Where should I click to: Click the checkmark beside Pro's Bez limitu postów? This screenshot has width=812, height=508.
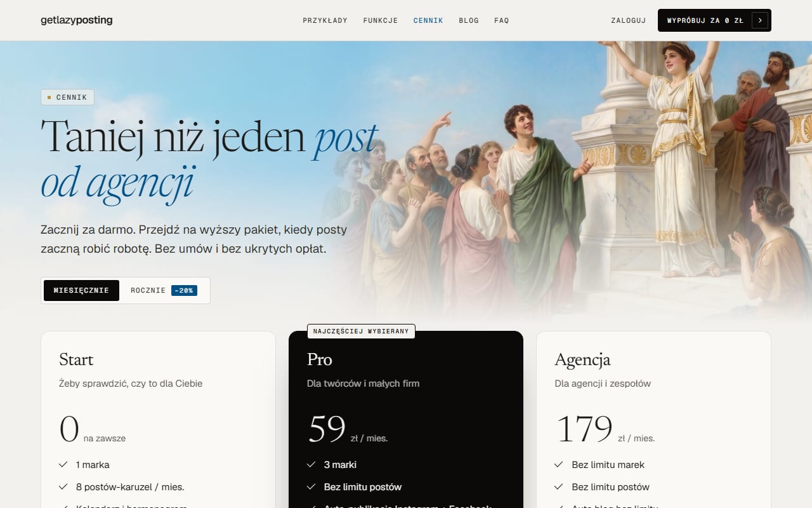tap(311, 487)
